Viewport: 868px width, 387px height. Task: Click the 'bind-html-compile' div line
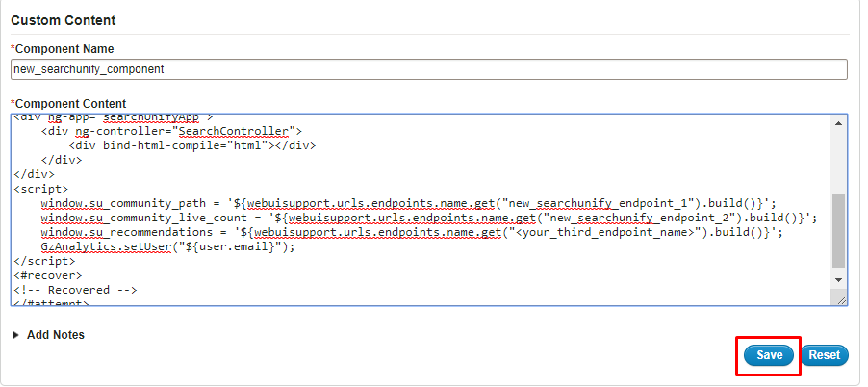tap(192, 145)
